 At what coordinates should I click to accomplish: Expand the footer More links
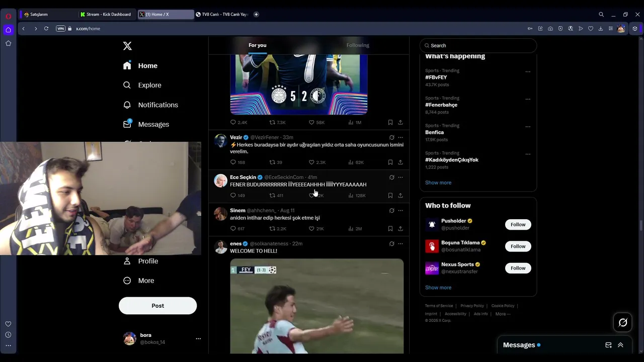(x=503, y=314)
